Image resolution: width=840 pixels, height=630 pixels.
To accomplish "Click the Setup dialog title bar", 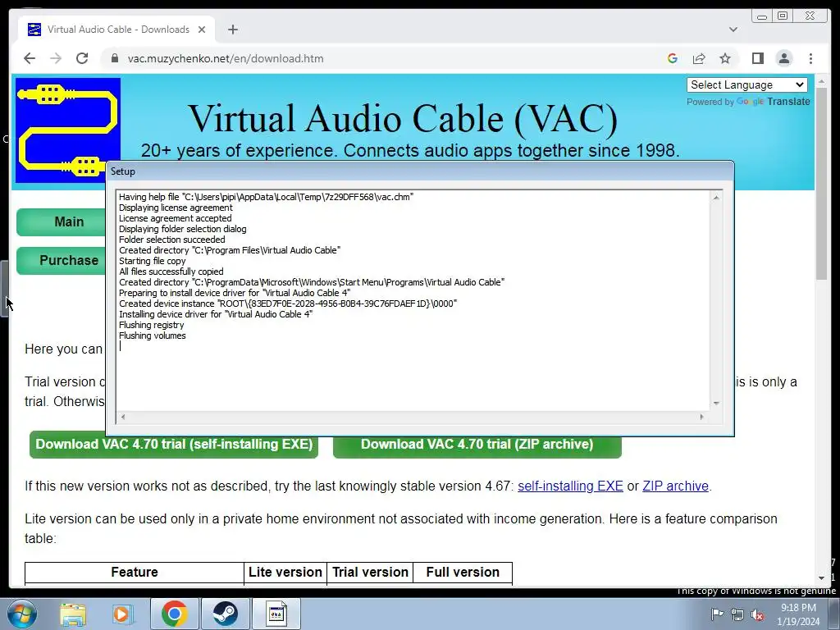I will [420, 171].
